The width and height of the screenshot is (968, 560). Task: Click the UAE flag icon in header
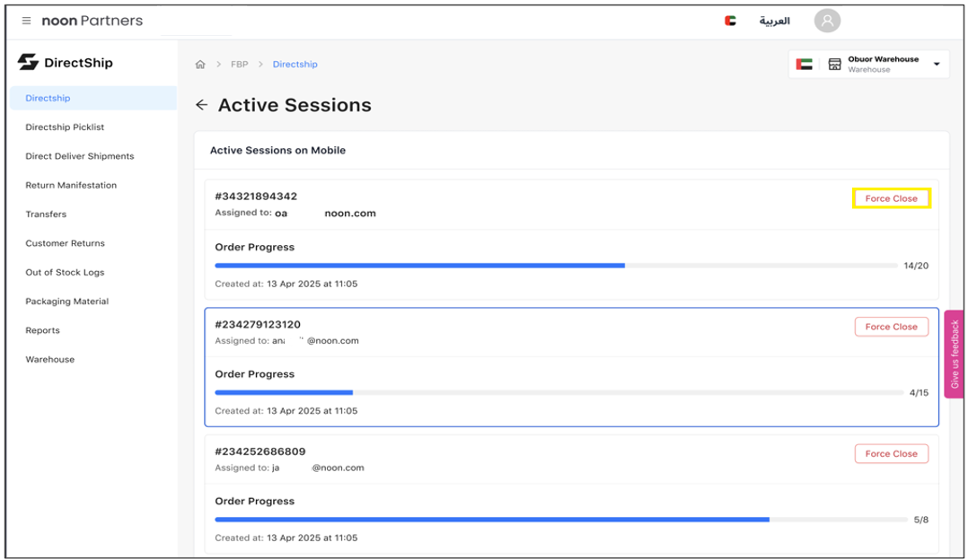(x=730, y=21)
